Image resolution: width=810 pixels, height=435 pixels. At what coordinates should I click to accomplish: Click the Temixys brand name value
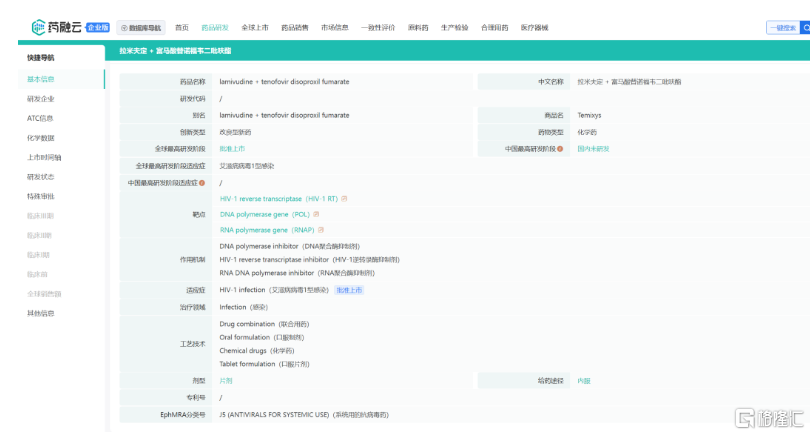(589, 115)
